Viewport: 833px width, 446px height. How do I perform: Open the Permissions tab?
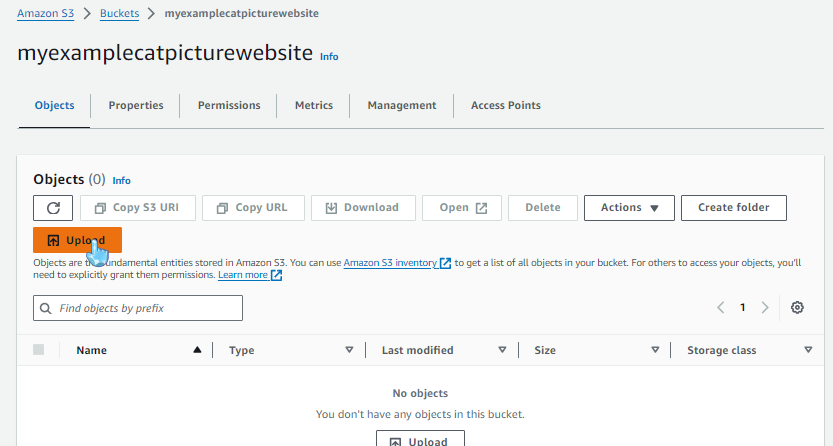[x=229, y=105]
